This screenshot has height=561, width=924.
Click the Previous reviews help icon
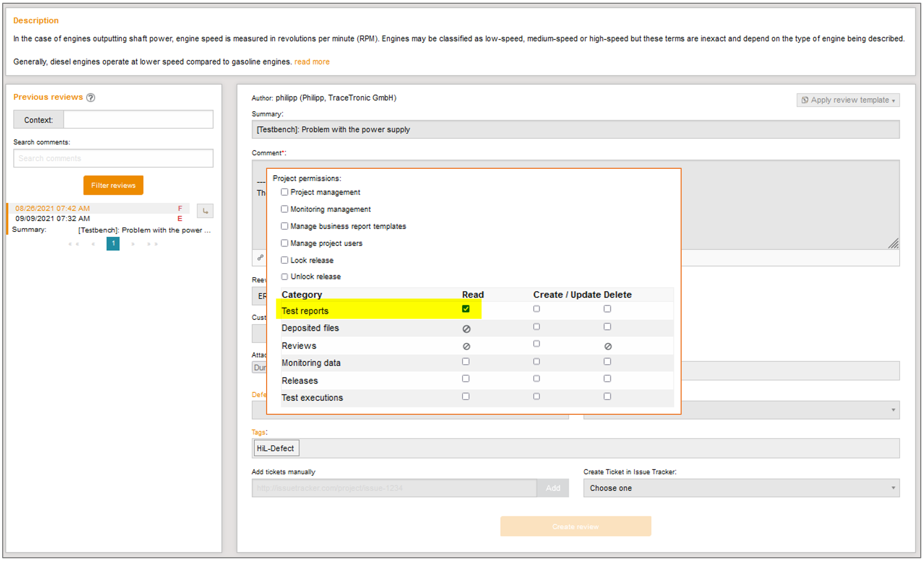(x=91, y=98)
